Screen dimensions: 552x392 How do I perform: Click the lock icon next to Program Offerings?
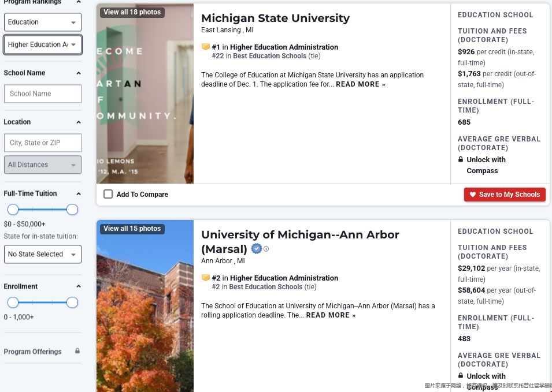point(77,351)
